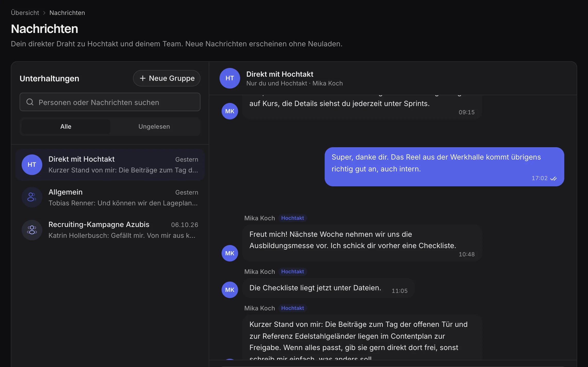Open the Allgemein conversation

pos(110,197)
